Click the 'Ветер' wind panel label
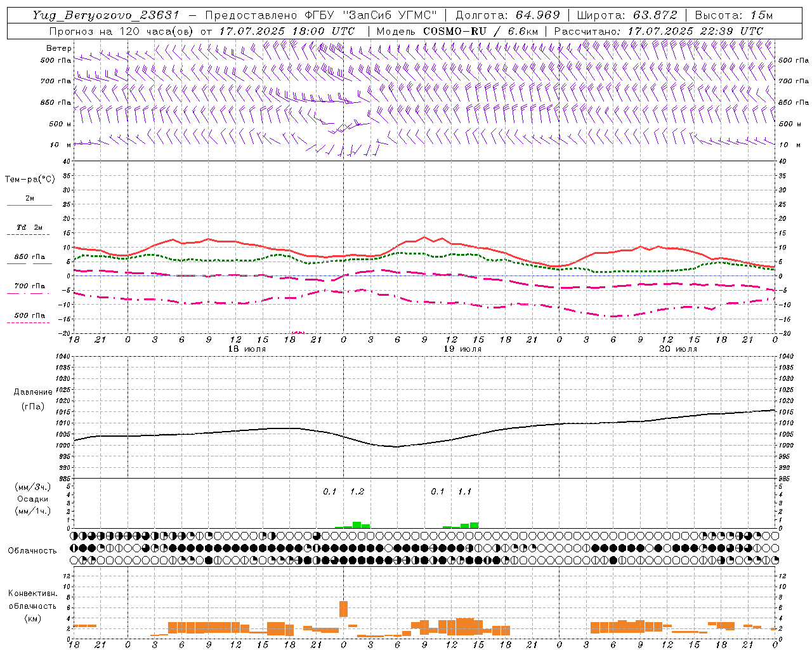The height and width of the screenshot is (650, 812). tap(58, 48)
